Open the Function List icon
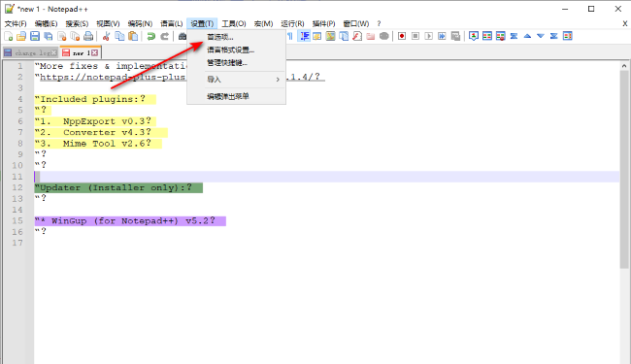 click(x=344, y=36)
